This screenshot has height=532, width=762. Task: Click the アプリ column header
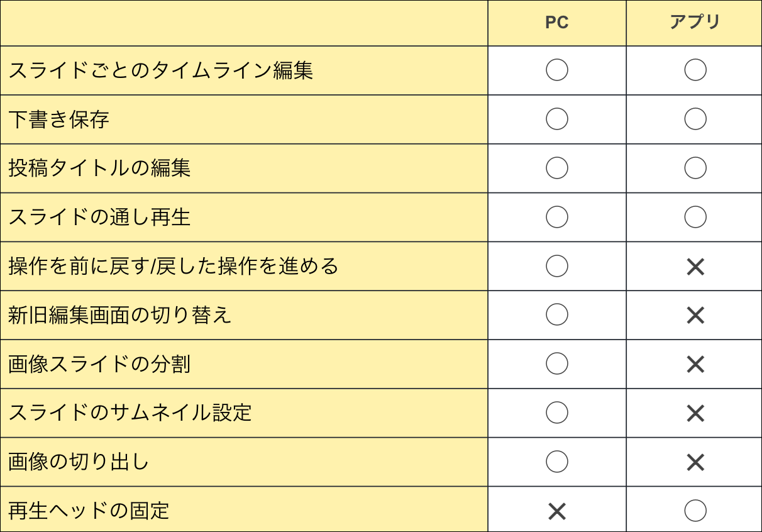tap(695, 23)
